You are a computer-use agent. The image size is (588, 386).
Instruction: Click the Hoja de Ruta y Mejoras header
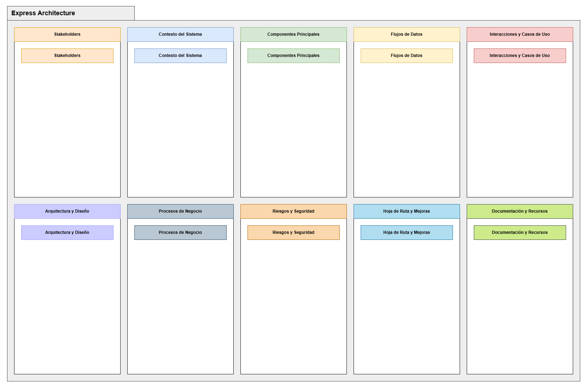(407, 211)
